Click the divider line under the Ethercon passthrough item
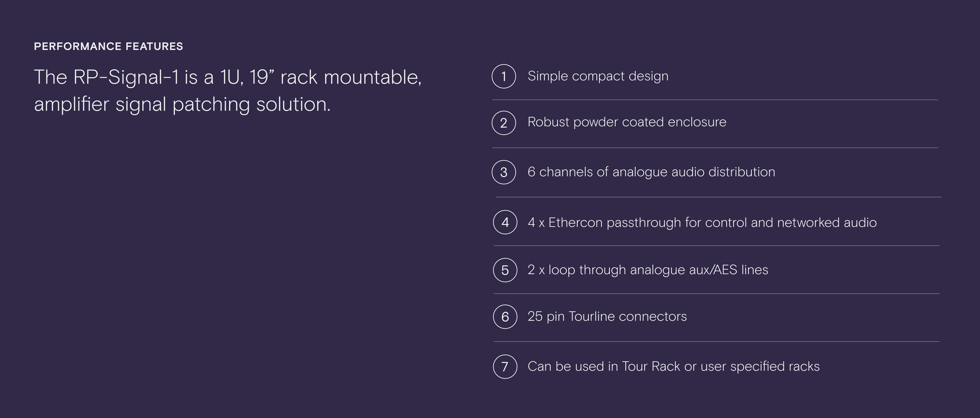 (x=716, y=246)
